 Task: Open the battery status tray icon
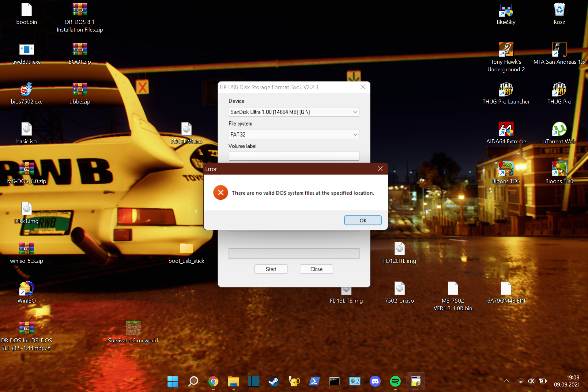[x=543, y=381]
